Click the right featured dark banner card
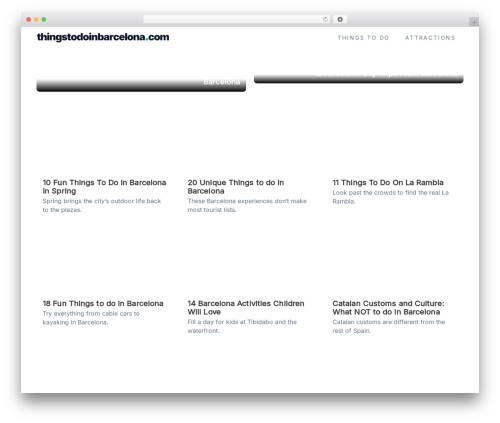Screen dimensions: 500x423 (359, 79)
